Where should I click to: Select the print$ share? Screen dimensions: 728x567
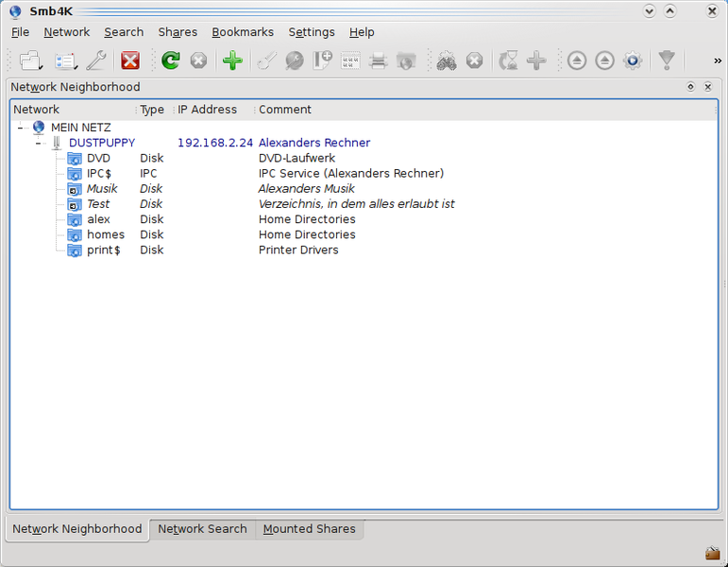coord(104,250)
